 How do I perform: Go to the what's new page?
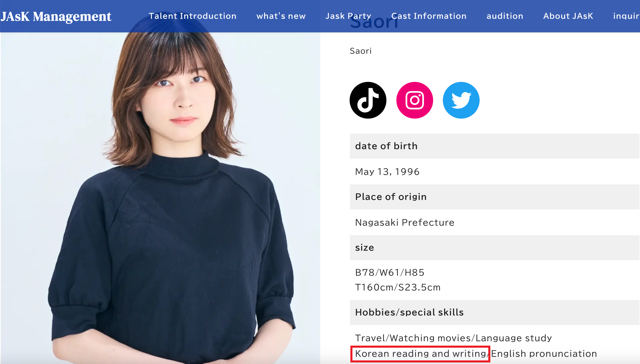(x=281, y=16)
